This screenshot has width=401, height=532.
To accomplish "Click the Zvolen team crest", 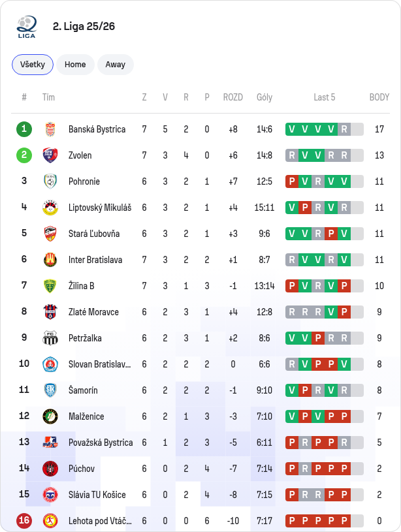I will [50, 155].
